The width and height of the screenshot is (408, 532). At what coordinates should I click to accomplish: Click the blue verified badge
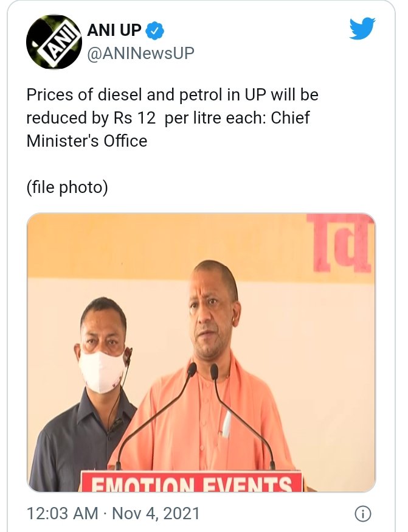click(156, 30)
